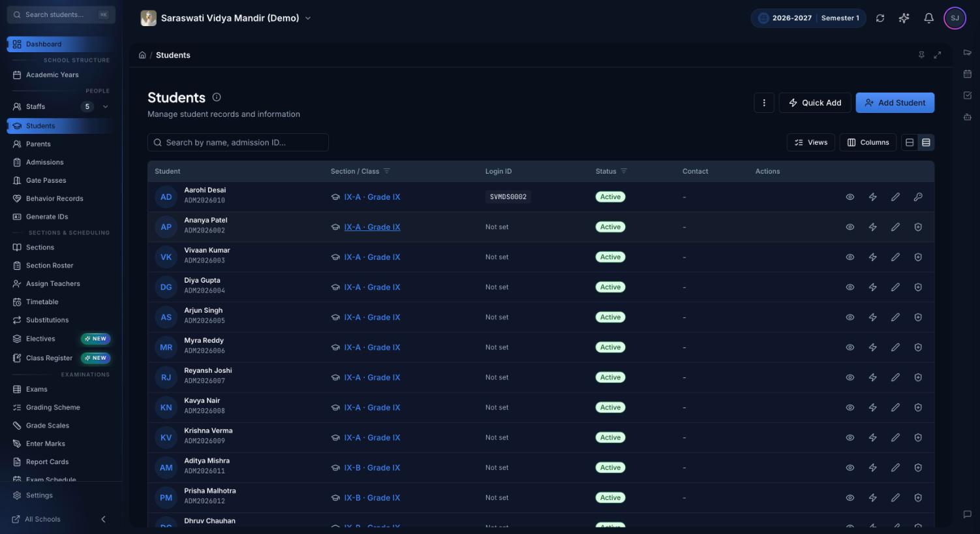Click shield icon for Diya Gupta
Image resolution: width=980 pixels, height=534 pixels.
tap(918, 287)
